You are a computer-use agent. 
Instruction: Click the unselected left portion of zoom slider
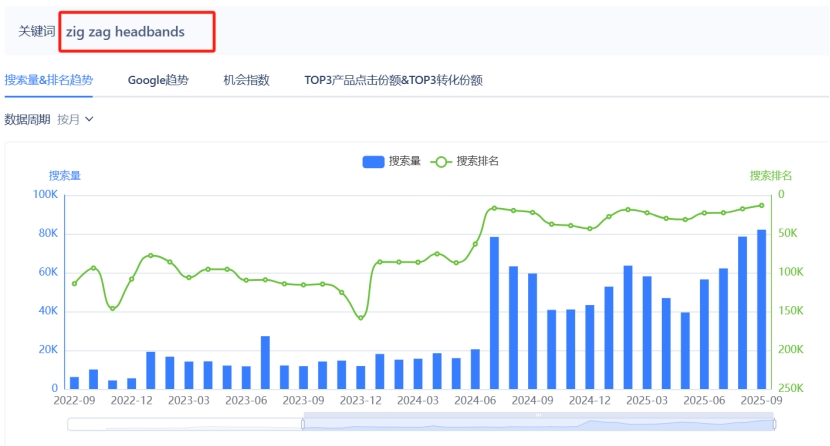click(x=185, y=424)
